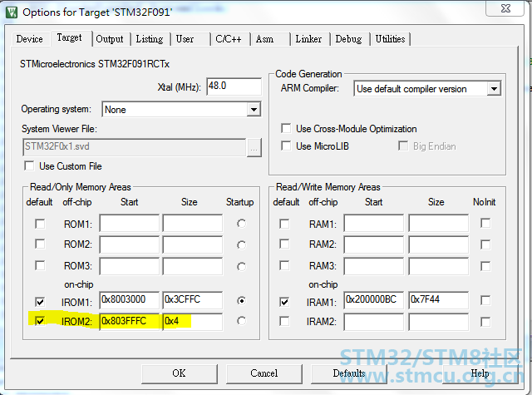Check the RAM2 default checkbox

284,244
